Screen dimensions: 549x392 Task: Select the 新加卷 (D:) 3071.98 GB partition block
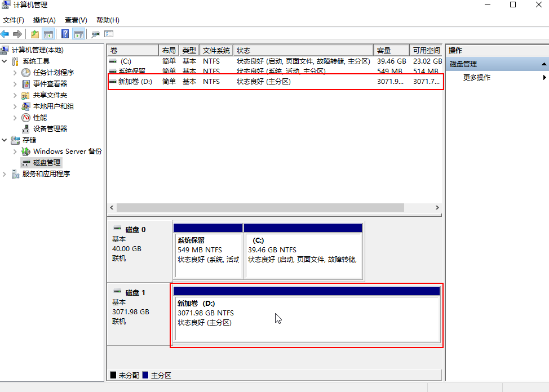(307, 315)
